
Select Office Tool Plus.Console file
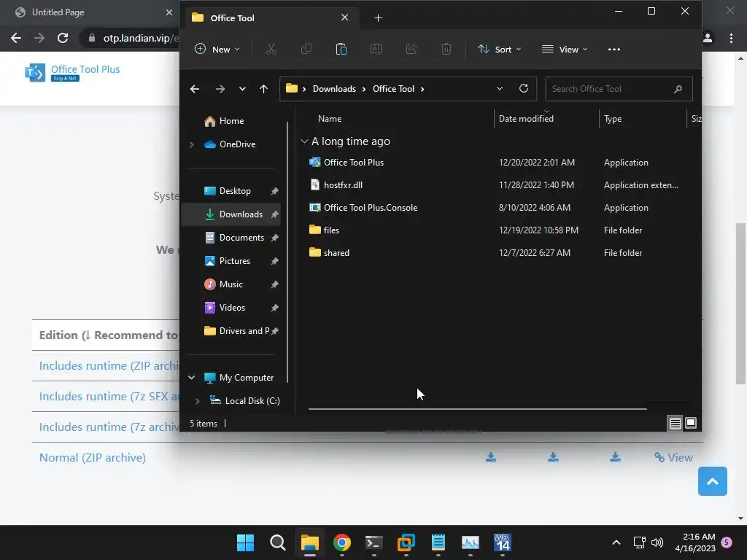370,208
